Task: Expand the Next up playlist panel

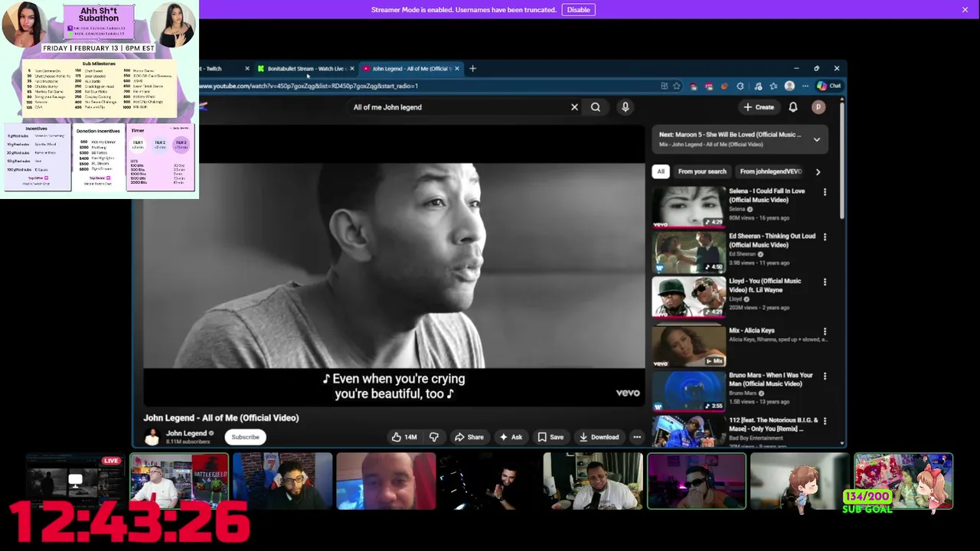Action: tap(817, 139)
